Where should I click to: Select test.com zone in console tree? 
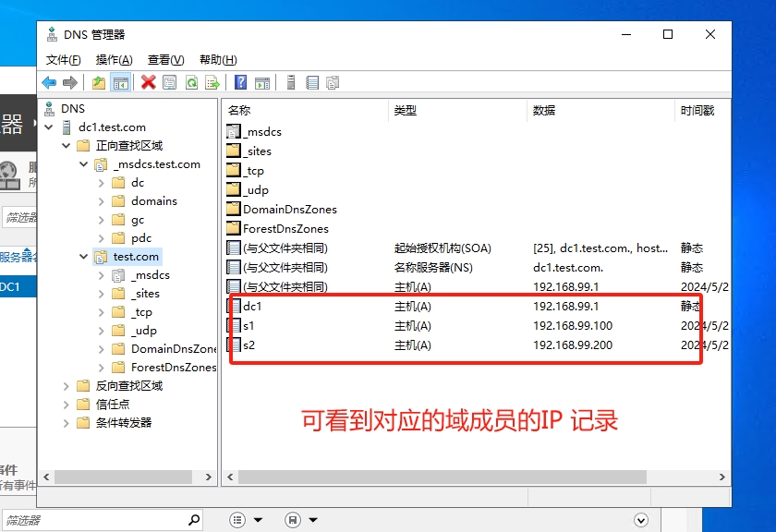[x=136, y=257]
